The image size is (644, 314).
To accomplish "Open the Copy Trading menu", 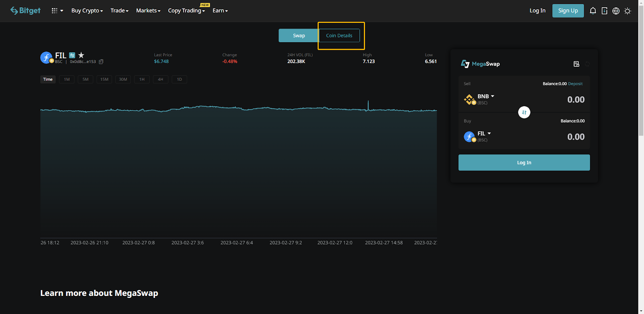I will click(186, 11).
